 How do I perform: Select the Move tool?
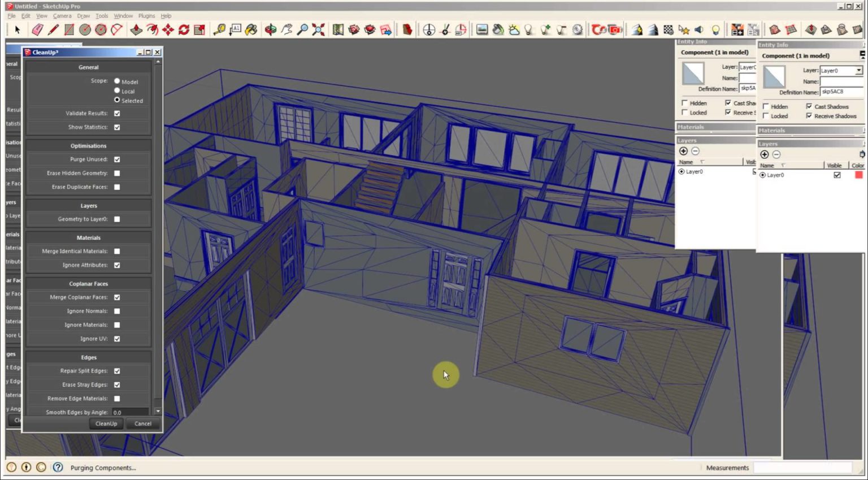(x=169, y=29)
